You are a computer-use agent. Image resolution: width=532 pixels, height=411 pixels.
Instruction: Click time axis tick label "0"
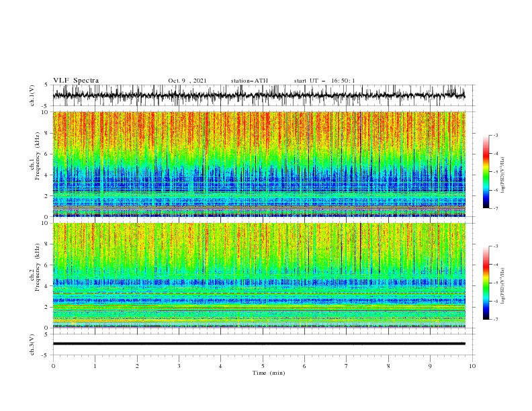[x=53, y=366]
